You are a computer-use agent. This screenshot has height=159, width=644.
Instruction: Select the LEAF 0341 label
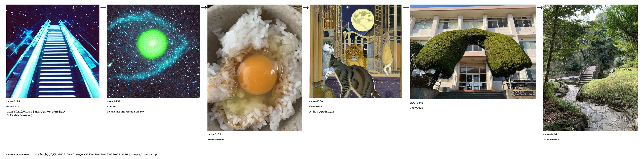(417, 103)
